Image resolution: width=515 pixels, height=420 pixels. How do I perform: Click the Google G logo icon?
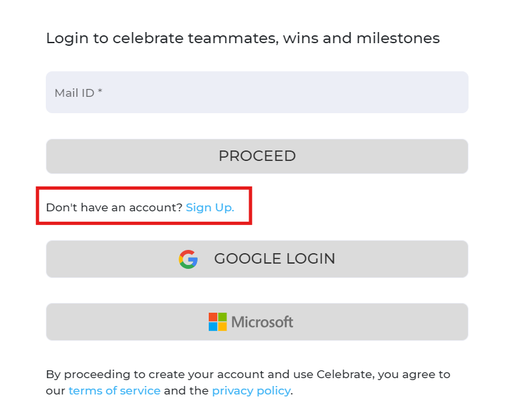pos(188,259)
